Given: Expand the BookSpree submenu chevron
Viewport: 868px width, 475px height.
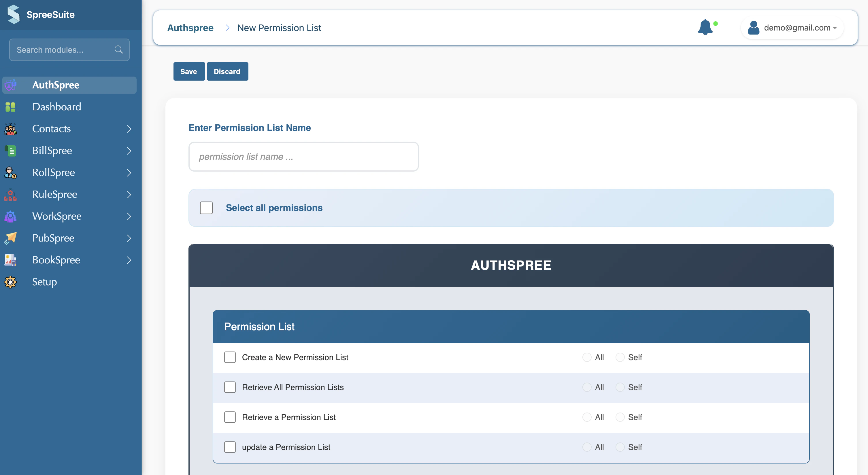Looking at the screenshot, I should [x=129, y=260].
